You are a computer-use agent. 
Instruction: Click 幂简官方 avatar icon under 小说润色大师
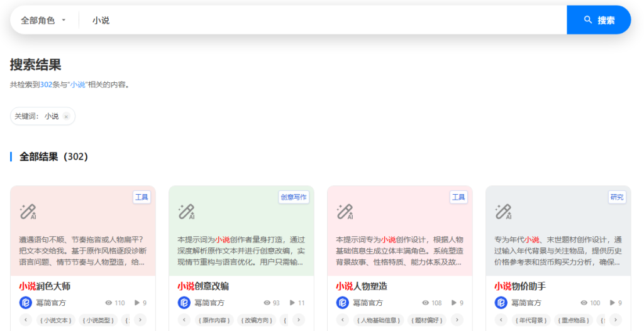click(x=26, y=303)
